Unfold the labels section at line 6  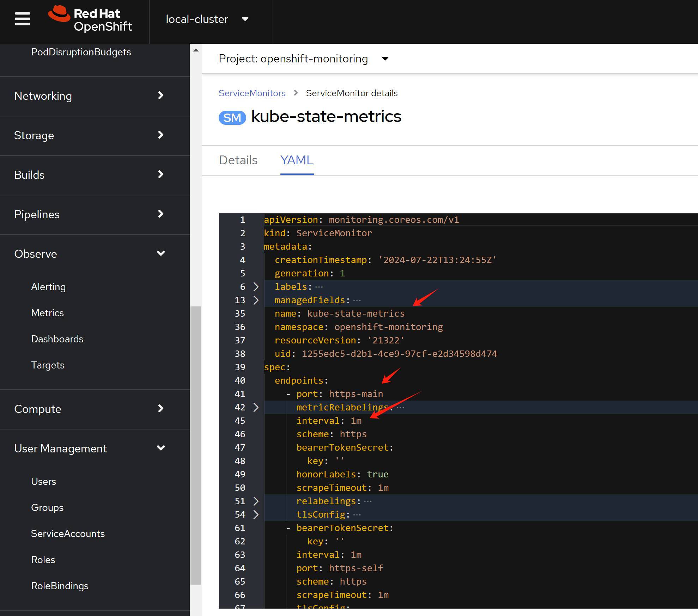tap(256, 287)
